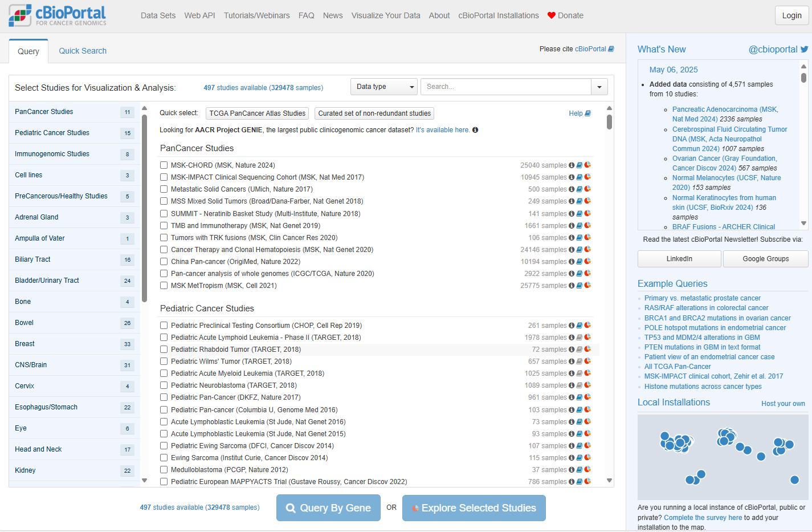Open the Data type dropdown
Screen dimensions: 812x532
pos(383,87)
